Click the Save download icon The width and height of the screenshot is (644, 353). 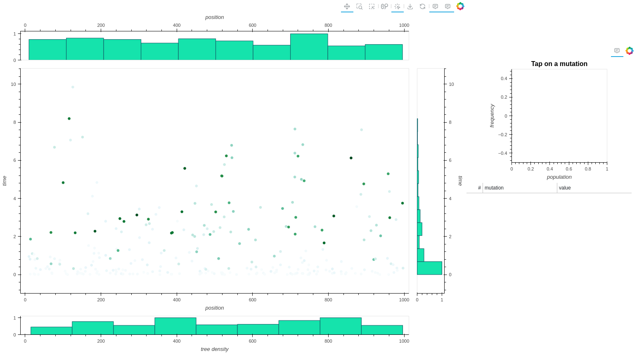point(410,6)
